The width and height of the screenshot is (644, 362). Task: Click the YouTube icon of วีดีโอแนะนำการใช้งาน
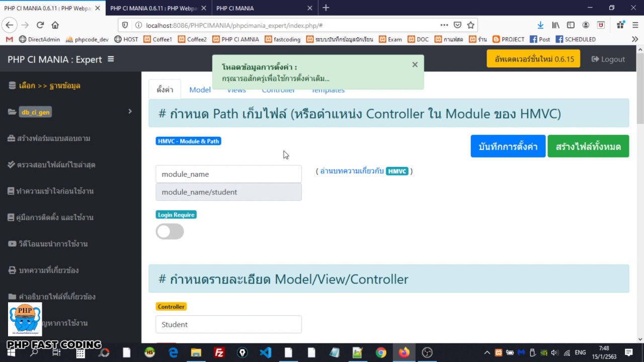(12, 244)
